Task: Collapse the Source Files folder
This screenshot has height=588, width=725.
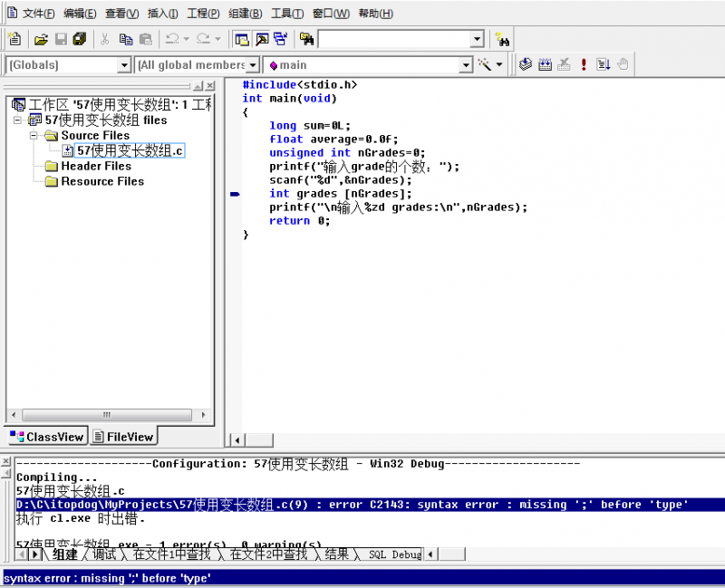Action: pos(34,135)
